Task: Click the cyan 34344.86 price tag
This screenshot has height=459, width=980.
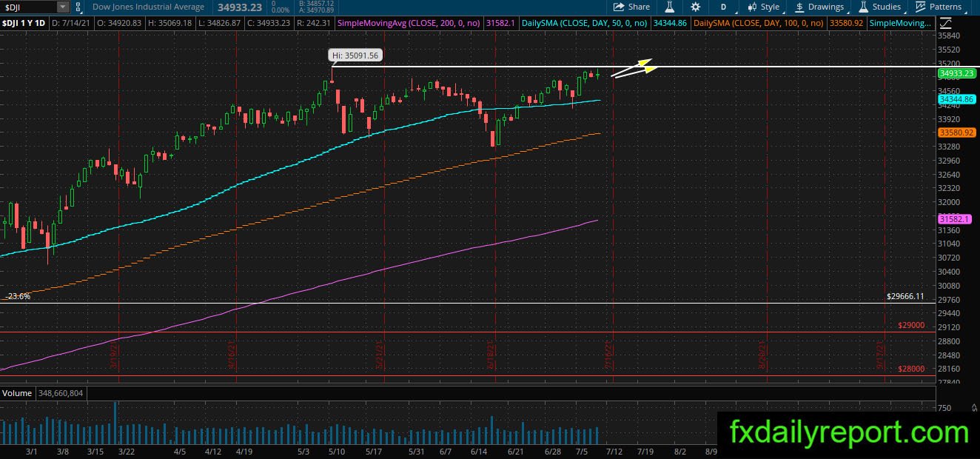Action: point(957,98)
